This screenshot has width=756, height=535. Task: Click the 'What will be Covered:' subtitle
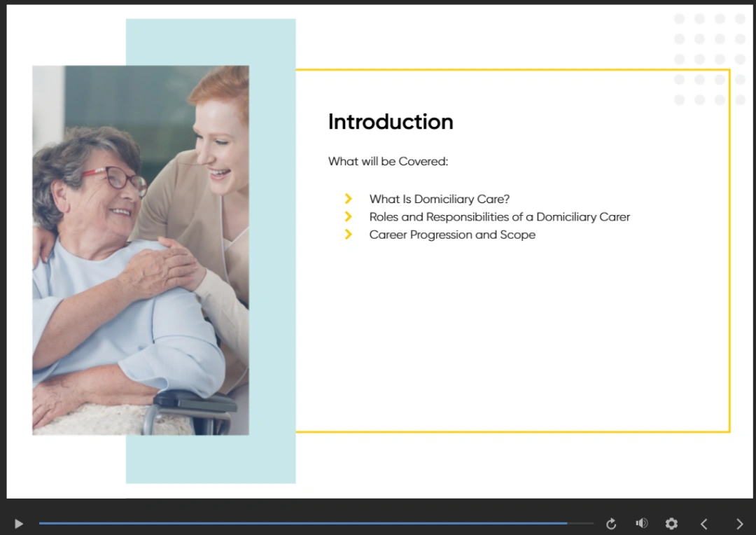388,161
